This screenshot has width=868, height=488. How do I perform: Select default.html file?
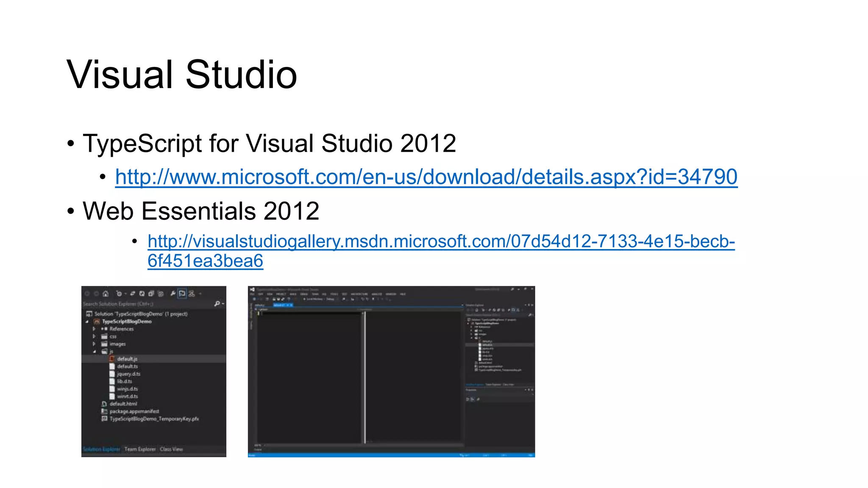123,404
